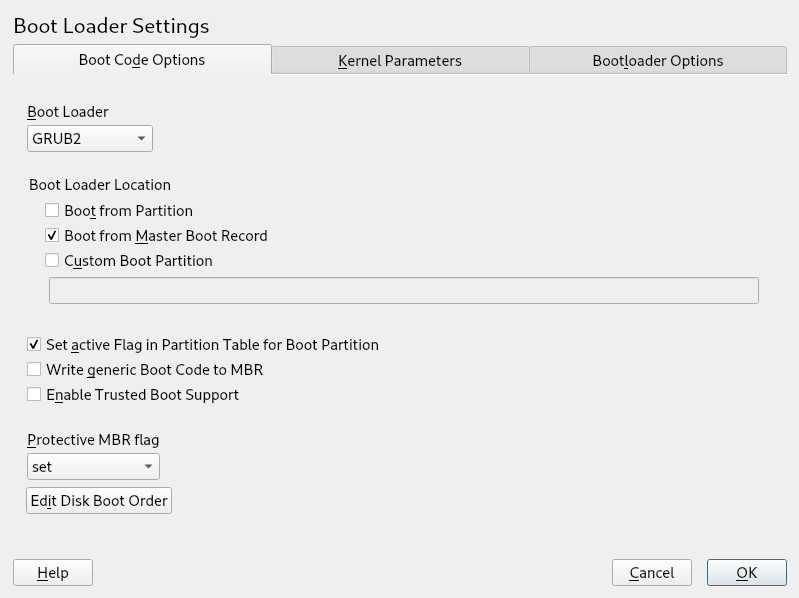Confirm settings with the OK button
The image size is (799, 598).
tap(746, 572)
